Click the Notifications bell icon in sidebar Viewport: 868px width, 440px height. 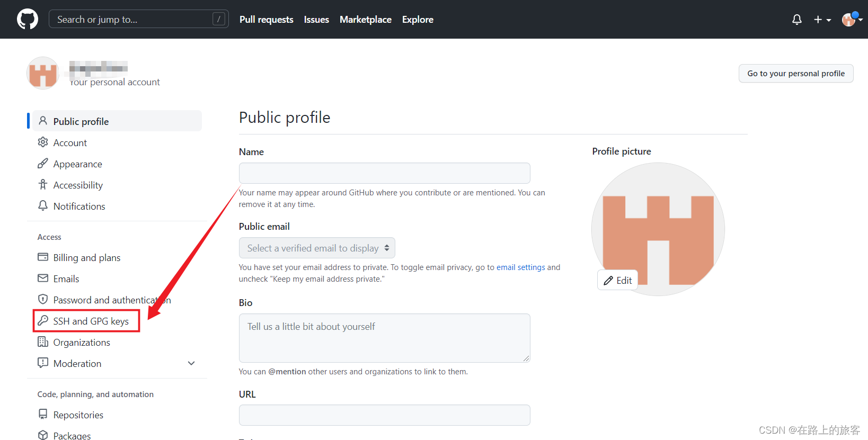43,205
